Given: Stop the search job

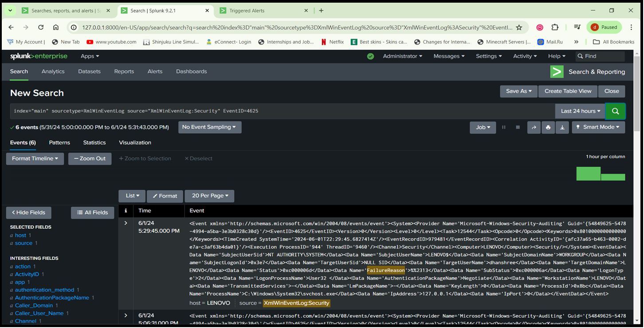Looking at the screenshot, I should click(x=518, y=127).
